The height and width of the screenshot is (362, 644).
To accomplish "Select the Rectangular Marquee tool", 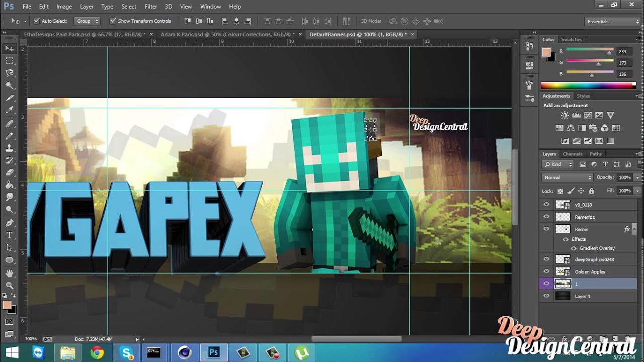I will (9, 61).
